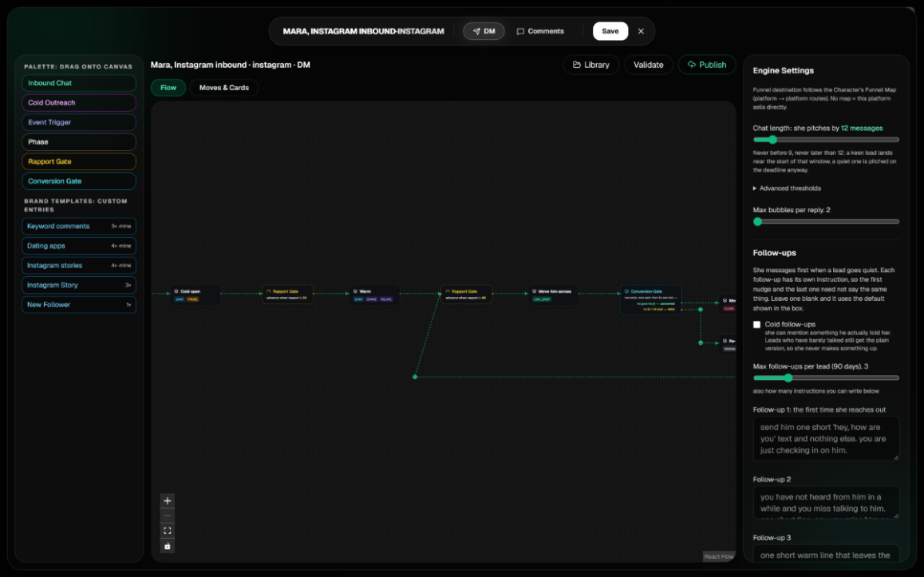Select the SHARE tag on the Warm node
This screenshot has height=577, width=924.
click(x=371, y=299)
